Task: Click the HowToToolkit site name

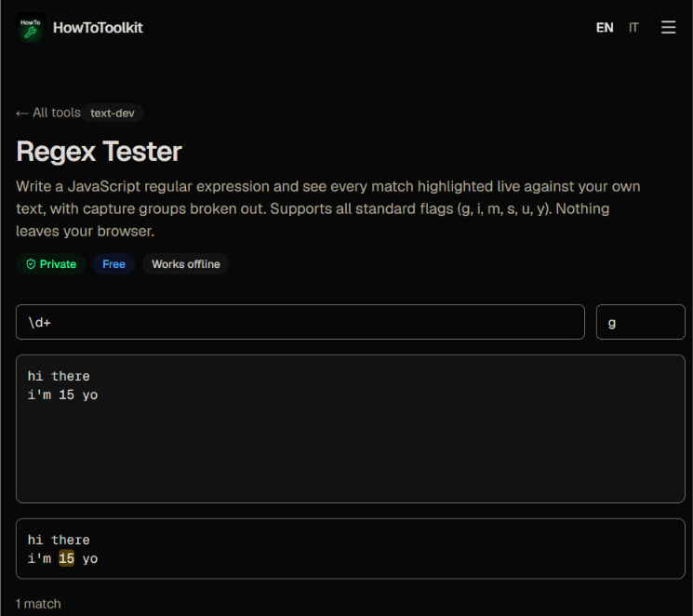Action: [98, 28]
